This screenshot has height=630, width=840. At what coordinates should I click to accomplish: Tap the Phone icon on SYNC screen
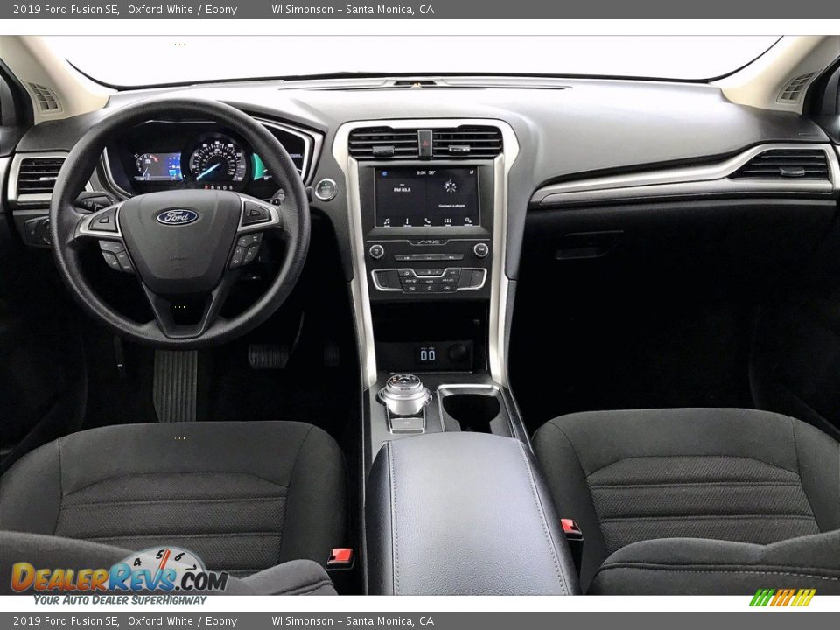427,221
